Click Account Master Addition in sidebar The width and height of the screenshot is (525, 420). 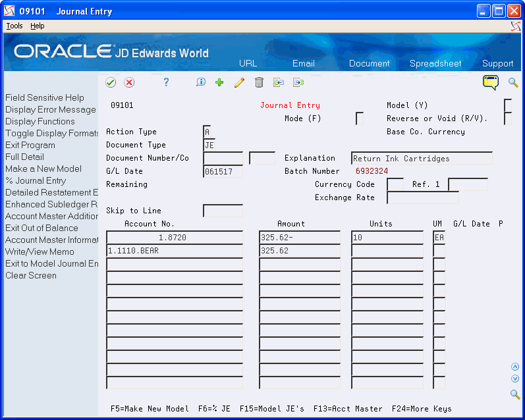point(51,216)
